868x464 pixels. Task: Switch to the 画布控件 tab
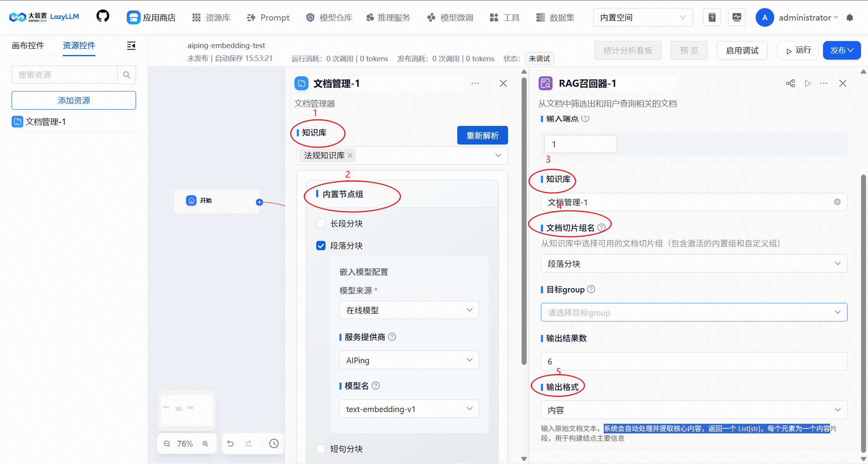(x=28, y=45)
